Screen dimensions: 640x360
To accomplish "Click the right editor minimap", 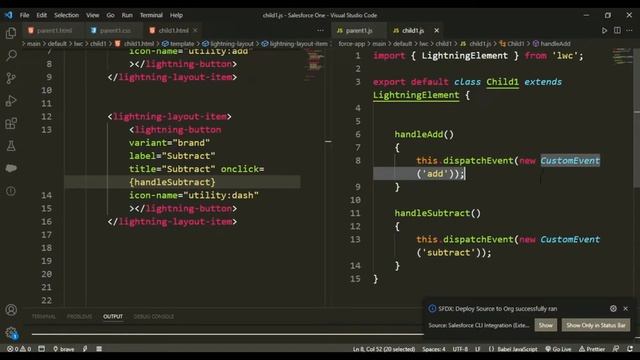I will click(x=622, y=56).
